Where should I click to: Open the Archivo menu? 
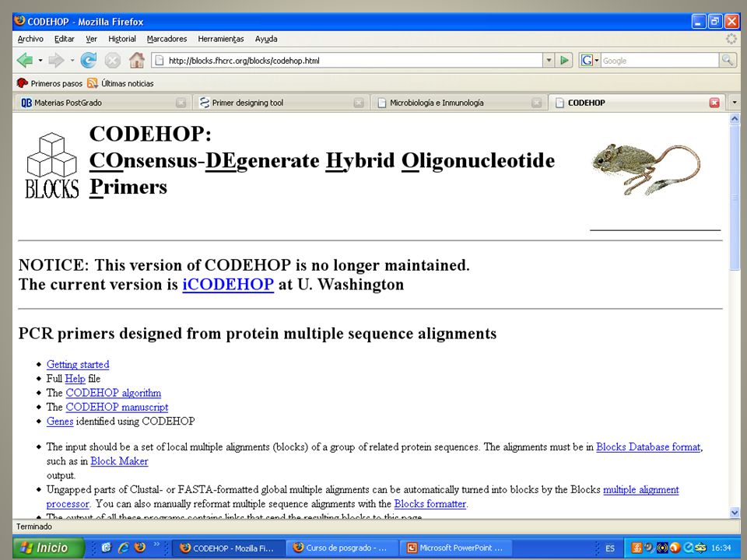point(30,39)
